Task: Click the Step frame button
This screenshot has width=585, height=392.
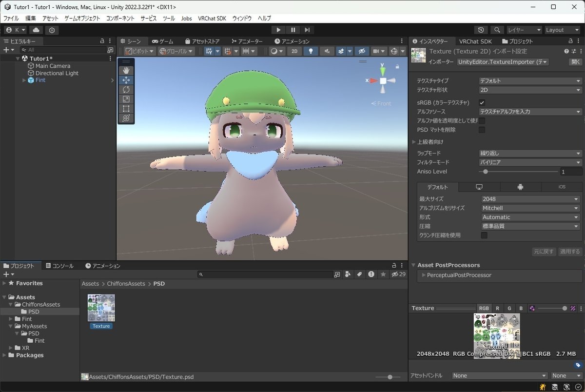Action: (307, 30)
